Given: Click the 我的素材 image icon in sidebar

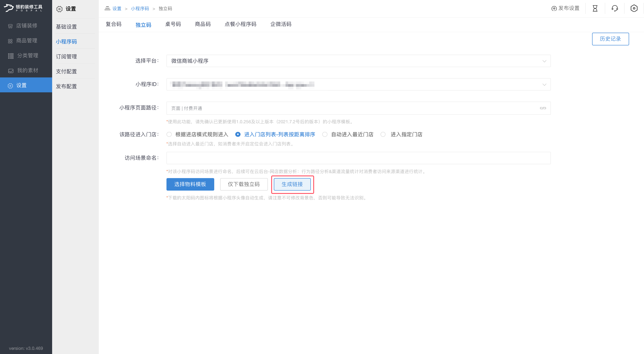Looking at the screenshot, I should (x=11, y=71).
